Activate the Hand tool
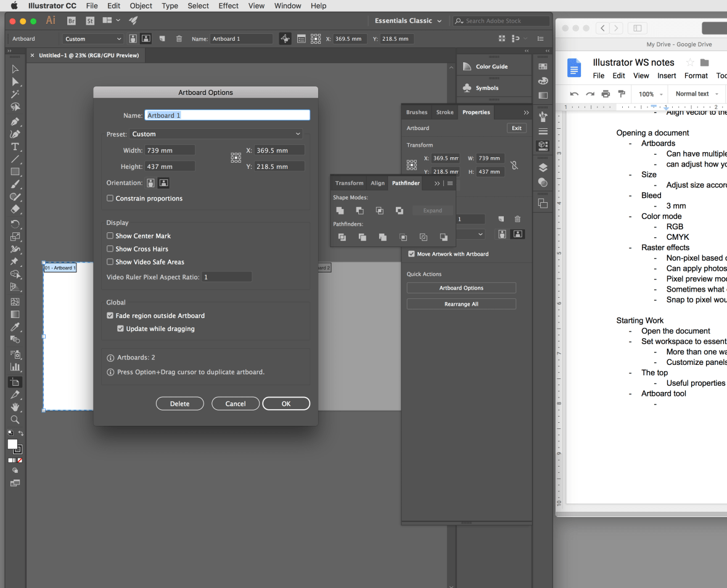This screenshot has width=727, height=588. [15, 407]
